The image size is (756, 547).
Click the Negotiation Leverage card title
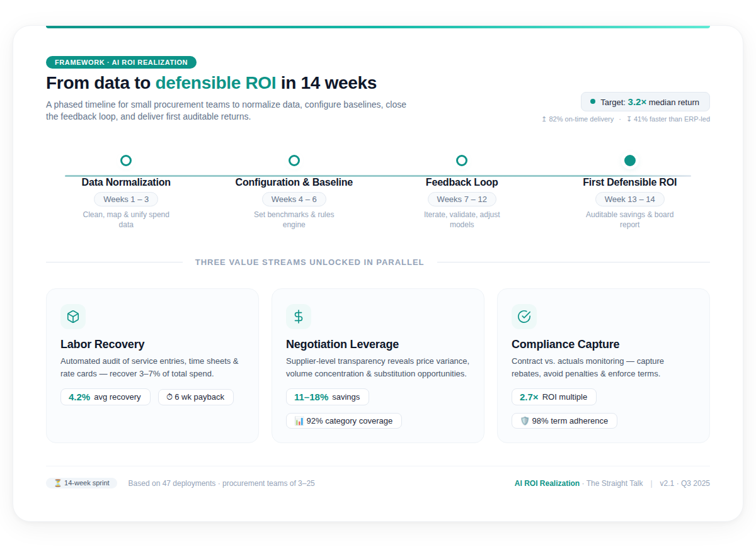coord(342,344)
